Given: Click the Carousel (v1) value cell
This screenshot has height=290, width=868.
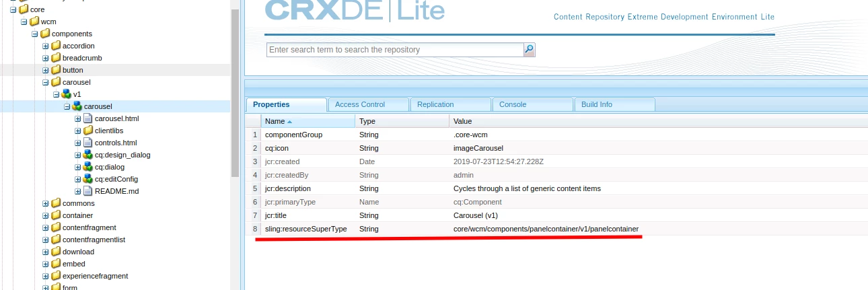Looking at the screenshot, I should pos(476,215).
